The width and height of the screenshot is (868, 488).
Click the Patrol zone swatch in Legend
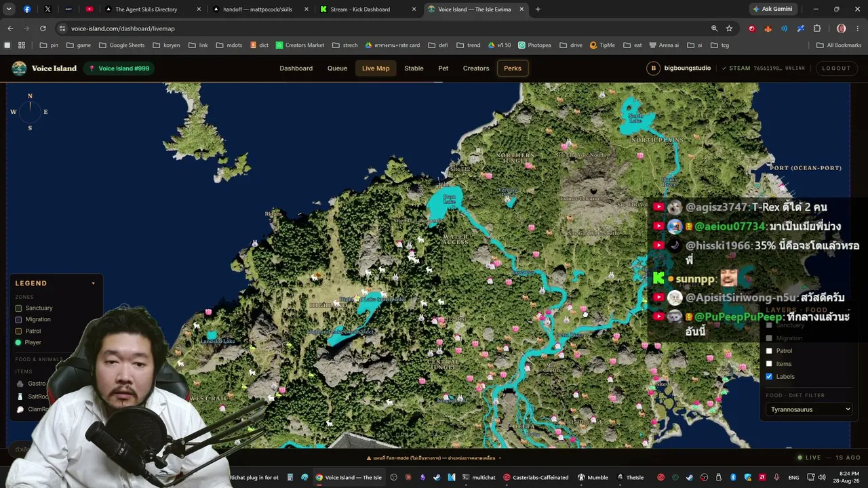pos(18,331)
